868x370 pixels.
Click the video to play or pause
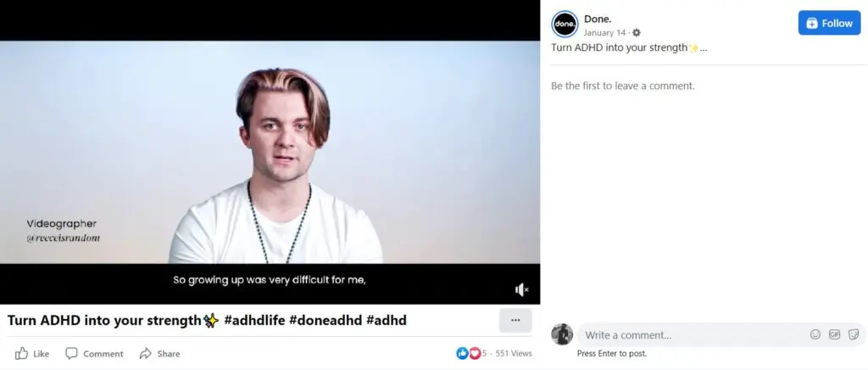pyautogui.click(x=270, y=152)
